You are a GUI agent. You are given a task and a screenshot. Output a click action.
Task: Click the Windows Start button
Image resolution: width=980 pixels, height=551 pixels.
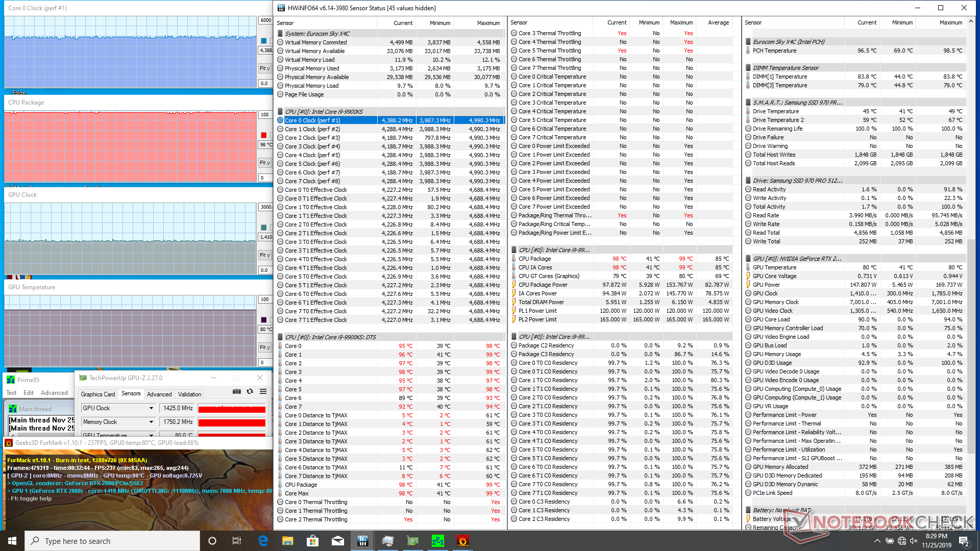point(12,541)
